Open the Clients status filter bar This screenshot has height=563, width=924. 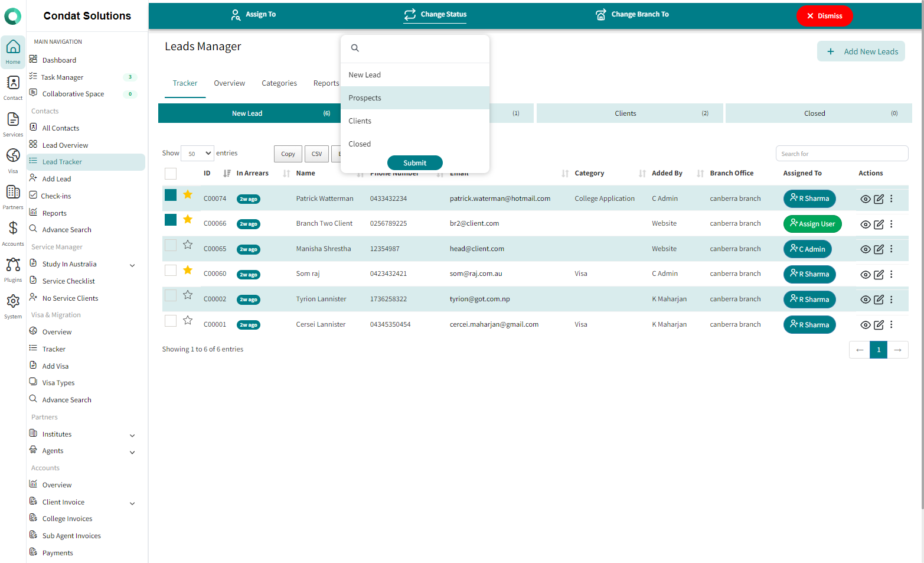629,113
